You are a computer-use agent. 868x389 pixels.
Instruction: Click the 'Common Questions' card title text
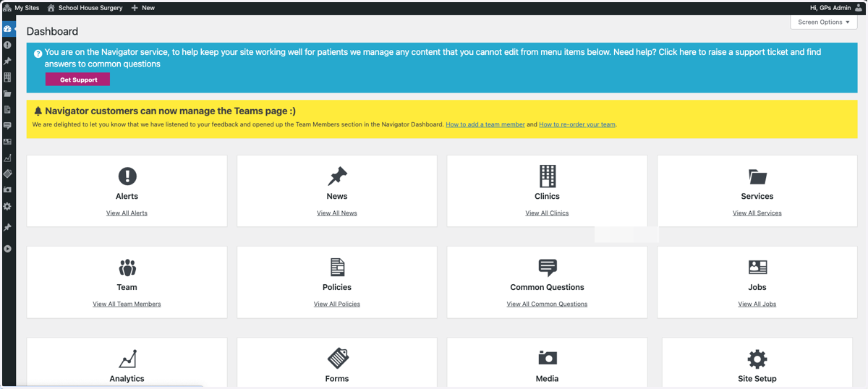[548, 287]
